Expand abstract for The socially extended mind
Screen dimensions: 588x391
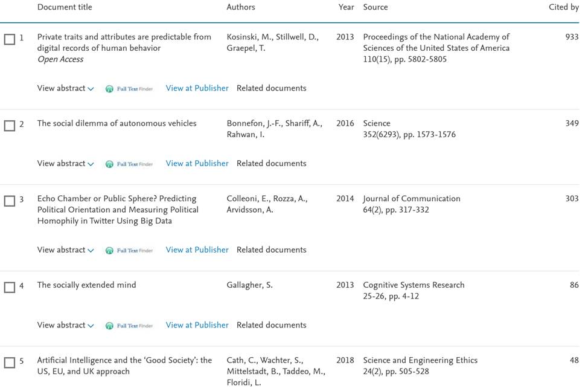pyautogui.click(x=65, y=325)
